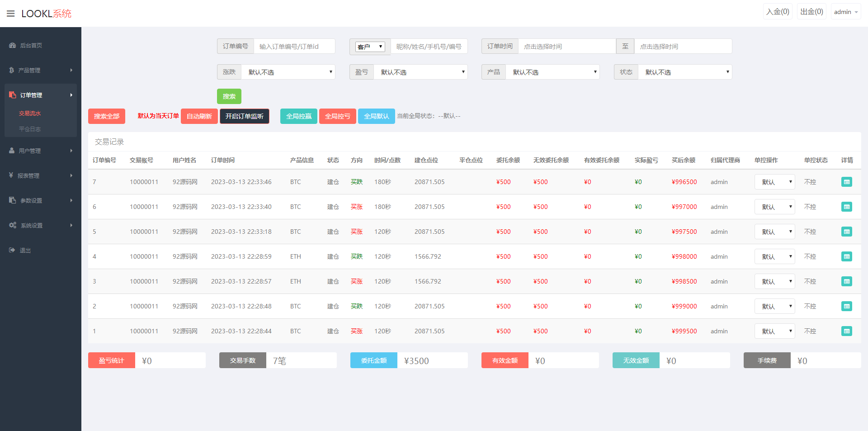This screenshot has height=431, width=868.
Task: Click the 搜索全部 button
Action: coord(106,116)
